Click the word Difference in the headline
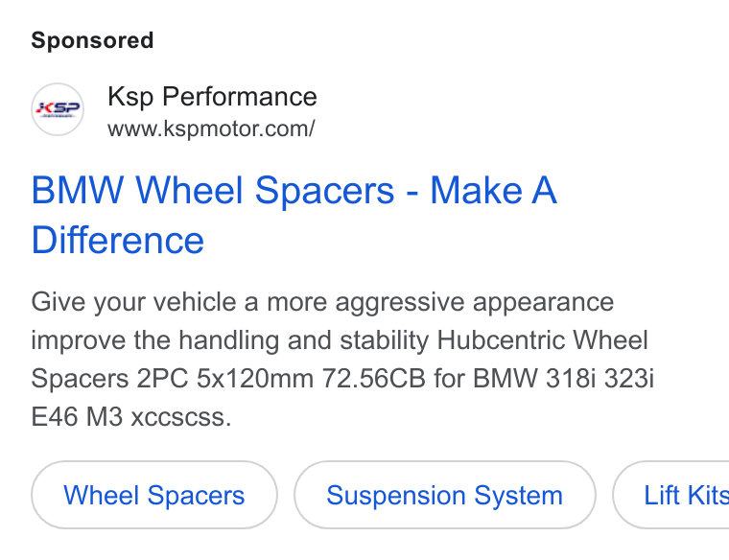 click(x=118, y=241)
